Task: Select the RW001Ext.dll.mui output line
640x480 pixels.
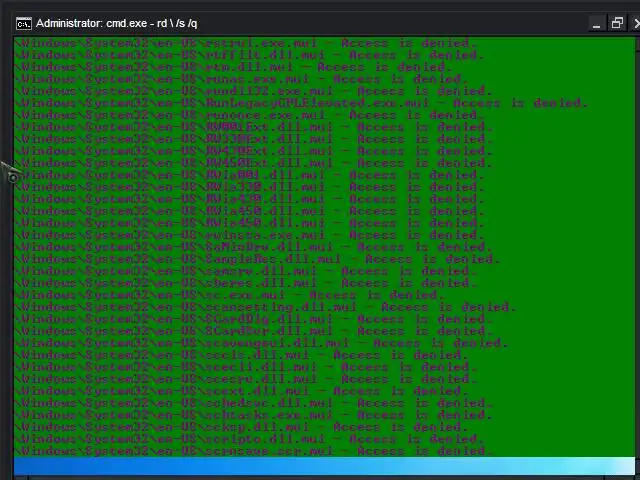Action: click(x=253, y=127)
